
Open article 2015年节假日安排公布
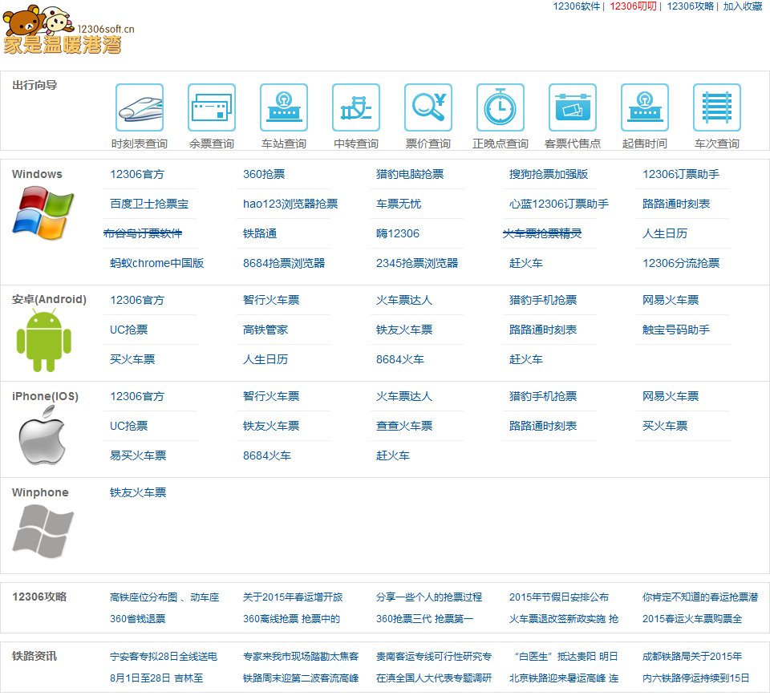click(559, 597)
